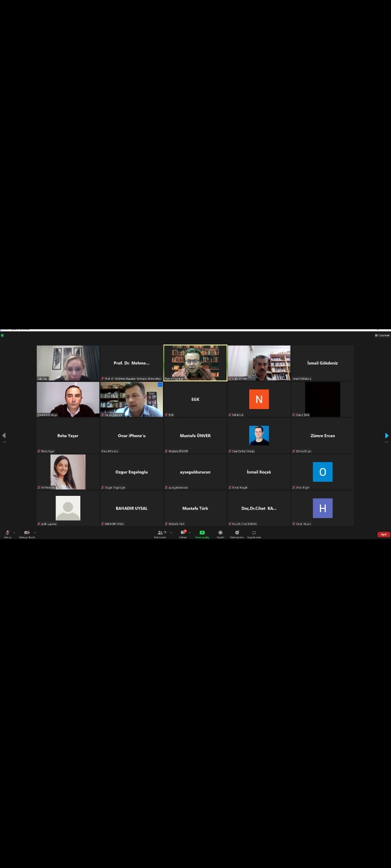Start video with the camera icon

click(27, 533)
